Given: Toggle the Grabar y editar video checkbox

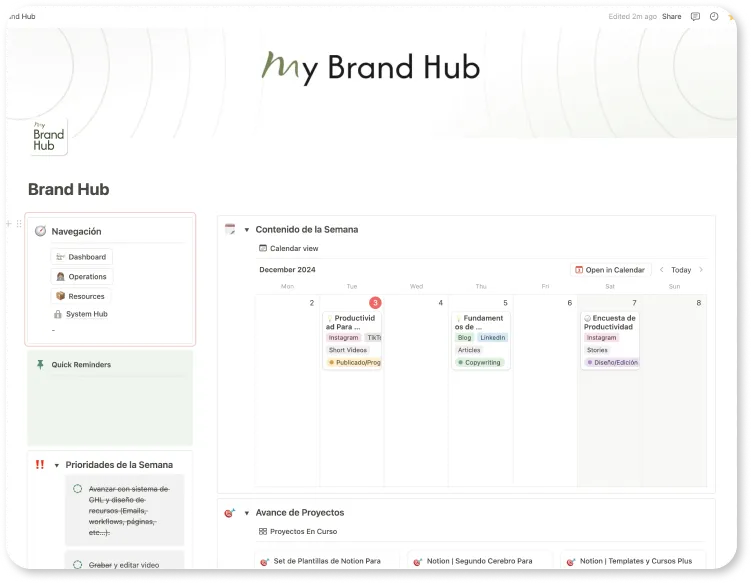Looking at the screenshot, I should coord(78,565).
